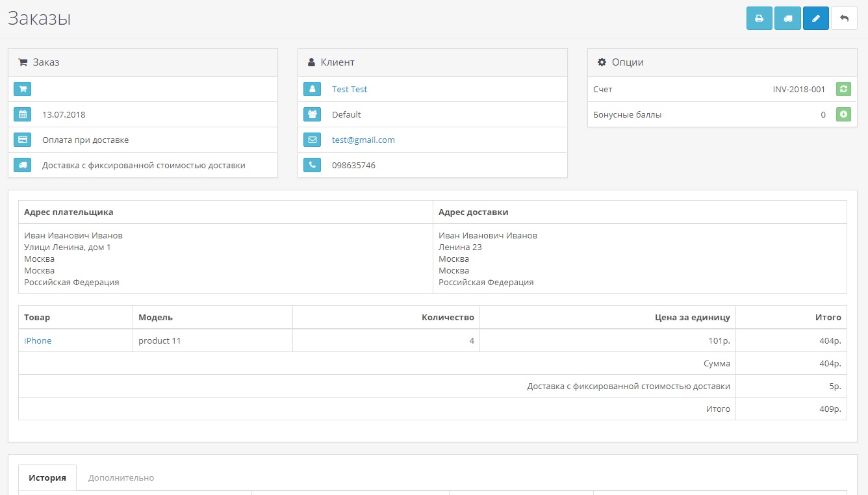Click the shipping list truck button
Image resolution: width=868 pixels, height=495 pixels.
point(787,18)
